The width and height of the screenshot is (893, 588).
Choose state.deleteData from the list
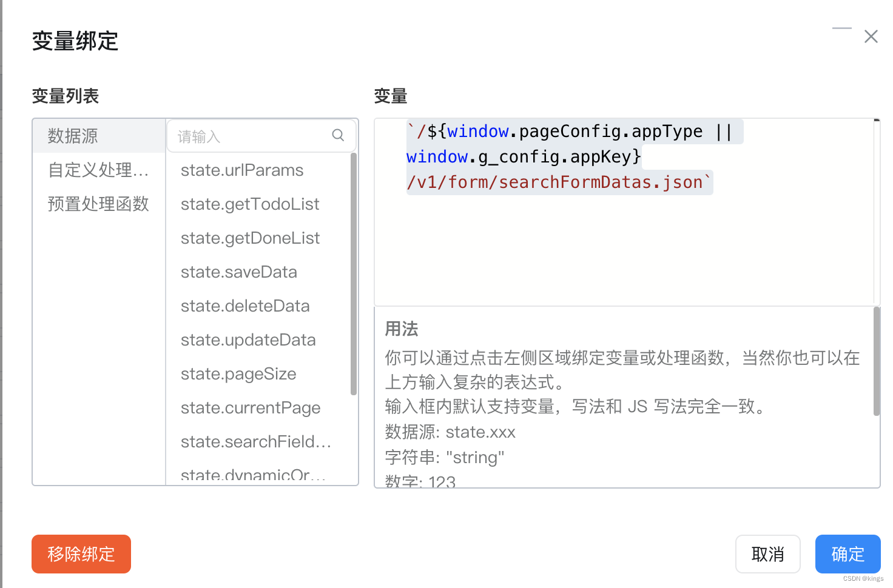coord(245,306)
